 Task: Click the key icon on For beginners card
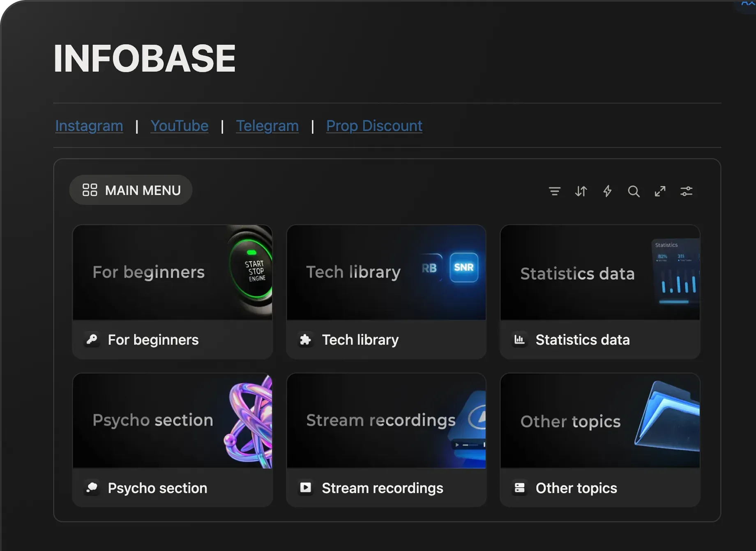(x=92, y=340)
